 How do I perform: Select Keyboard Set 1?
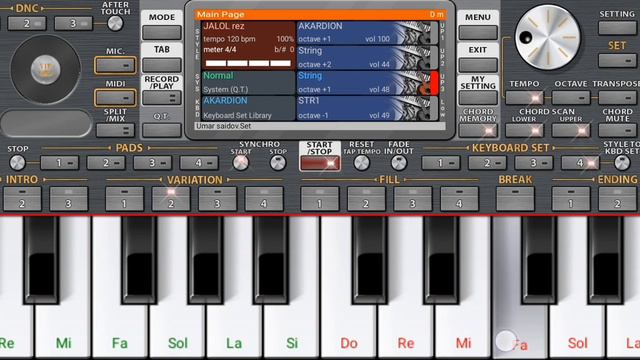[x=441, y=163]
